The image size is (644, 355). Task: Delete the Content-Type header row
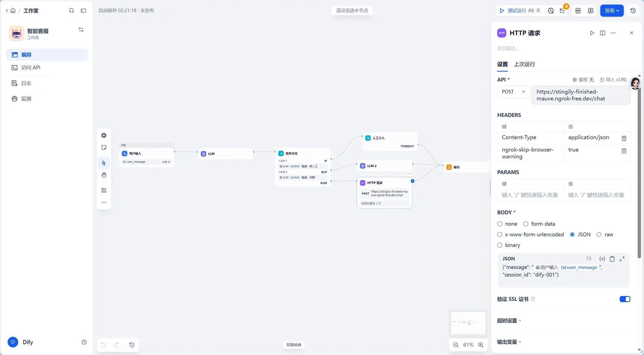pos(624,138)
